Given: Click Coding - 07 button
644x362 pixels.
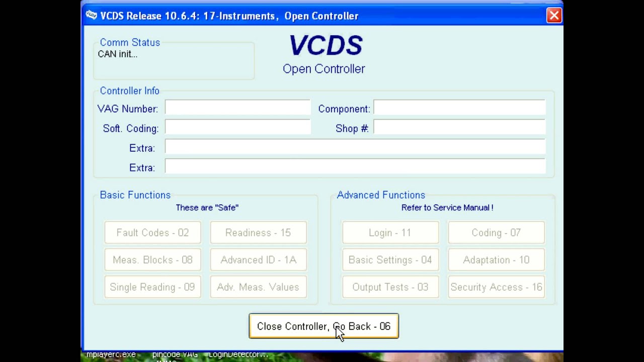Looking at the screenshot, I should (x=496, y=233).
